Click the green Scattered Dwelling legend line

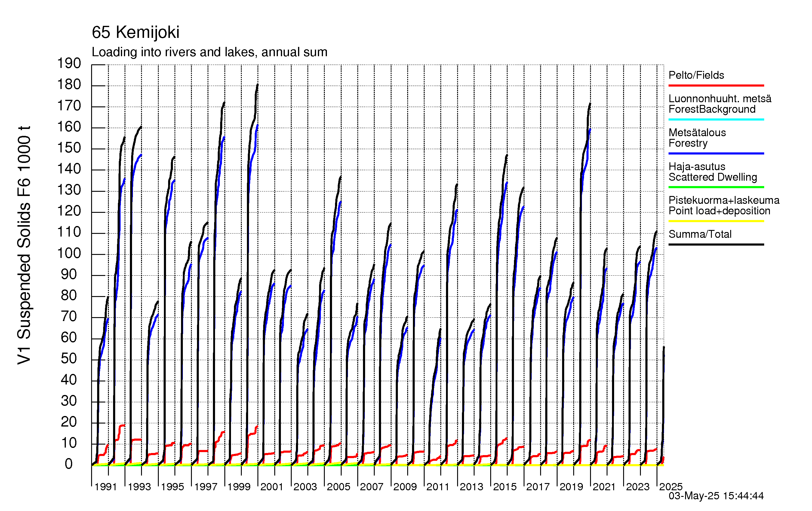716,187
